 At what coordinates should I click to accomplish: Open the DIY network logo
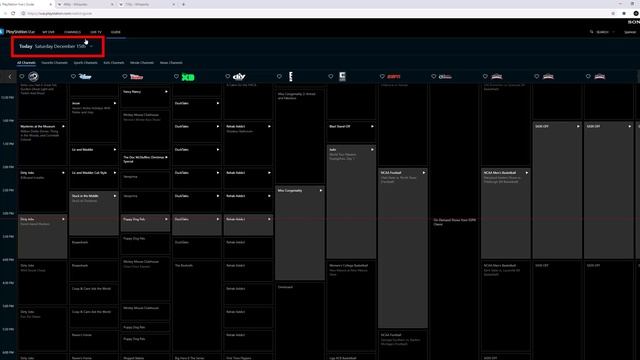point(239,76)
